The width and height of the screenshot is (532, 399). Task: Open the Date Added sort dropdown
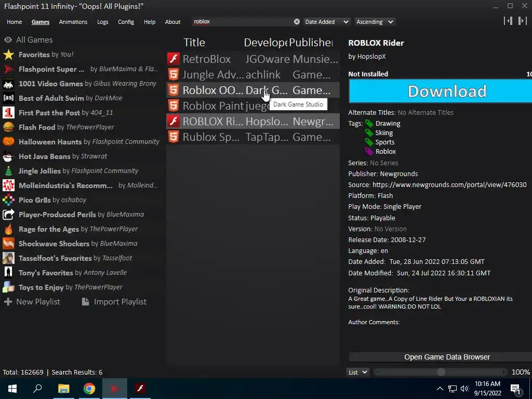(326, 22)
